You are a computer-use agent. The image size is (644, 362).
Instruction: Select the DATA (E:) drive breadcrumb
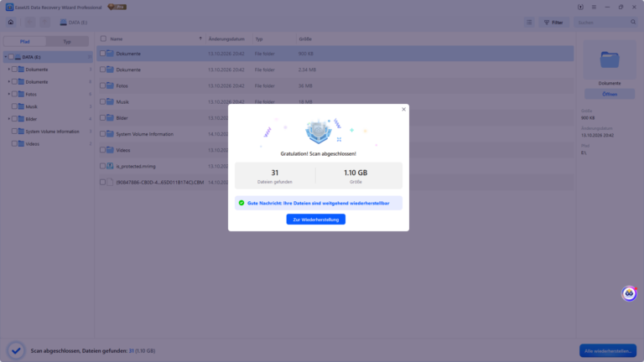[x=74, y=22]
